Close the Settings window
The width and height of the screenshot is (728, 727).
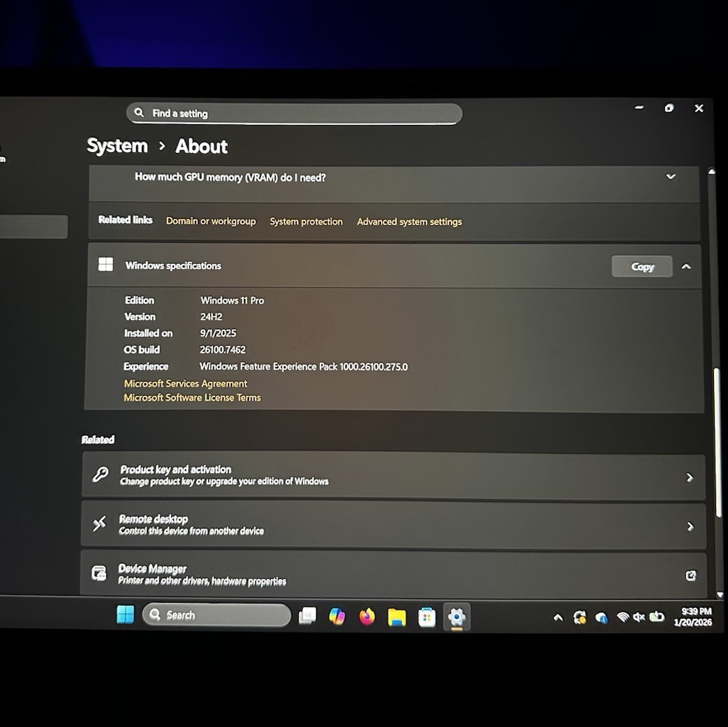tap(699, 108)
